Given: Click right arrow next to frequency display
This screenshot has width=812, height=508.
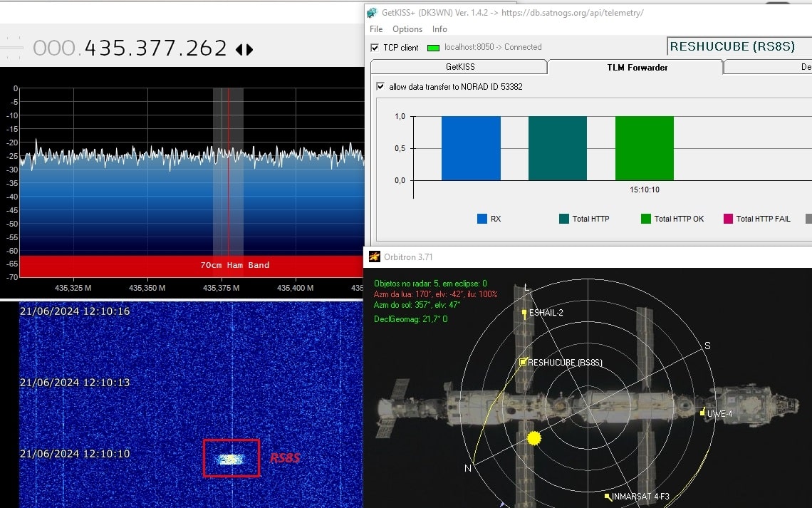Looking at the screenshot, I should point(249,49).
